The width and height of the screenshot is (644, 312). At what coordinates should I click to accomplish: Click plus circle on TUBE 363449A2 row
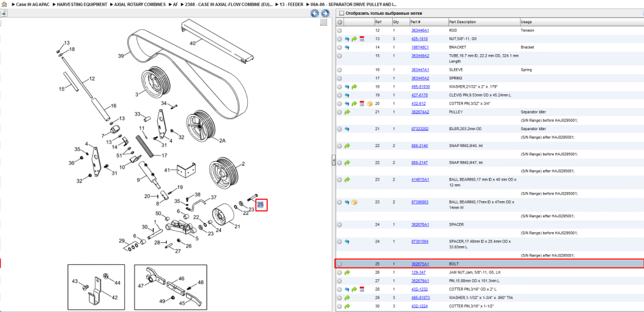pos(339,55)
